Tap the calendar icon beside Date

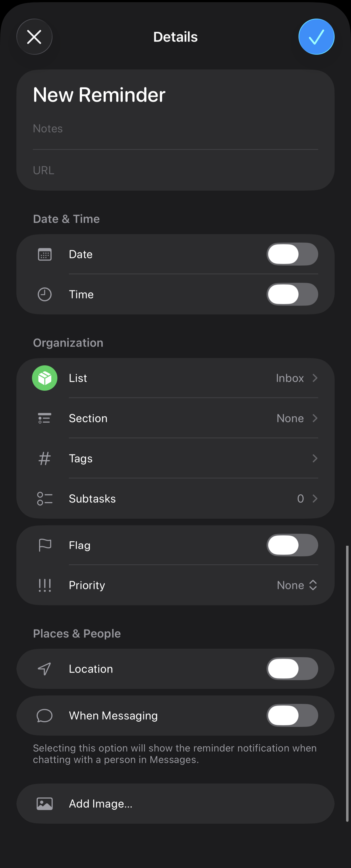pos(45,254)
